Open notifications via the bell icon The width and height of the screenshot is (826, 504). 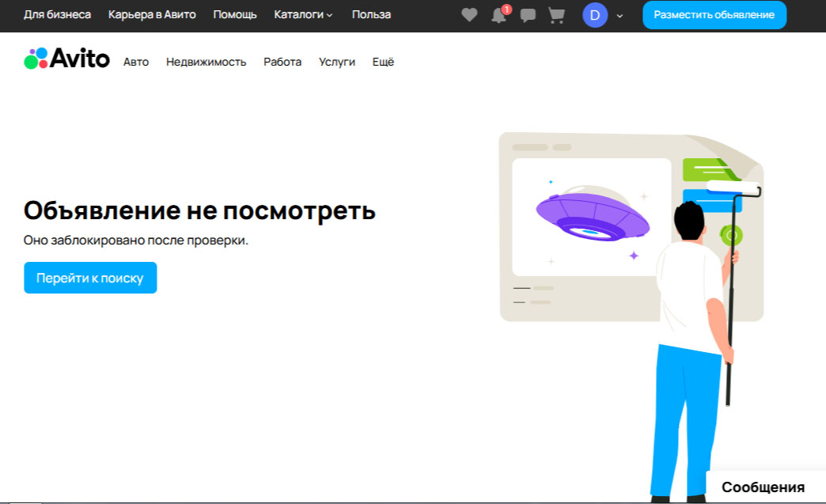point(498,15)
